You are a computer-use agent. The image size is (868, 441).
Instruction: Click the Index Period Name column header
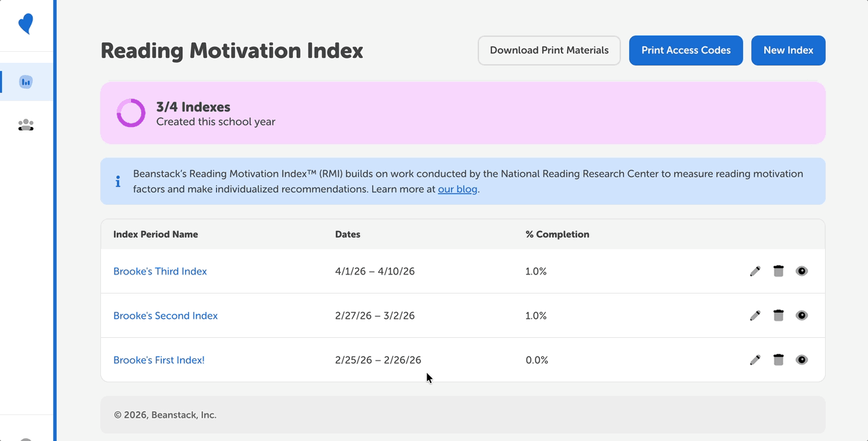click(156, 234)
